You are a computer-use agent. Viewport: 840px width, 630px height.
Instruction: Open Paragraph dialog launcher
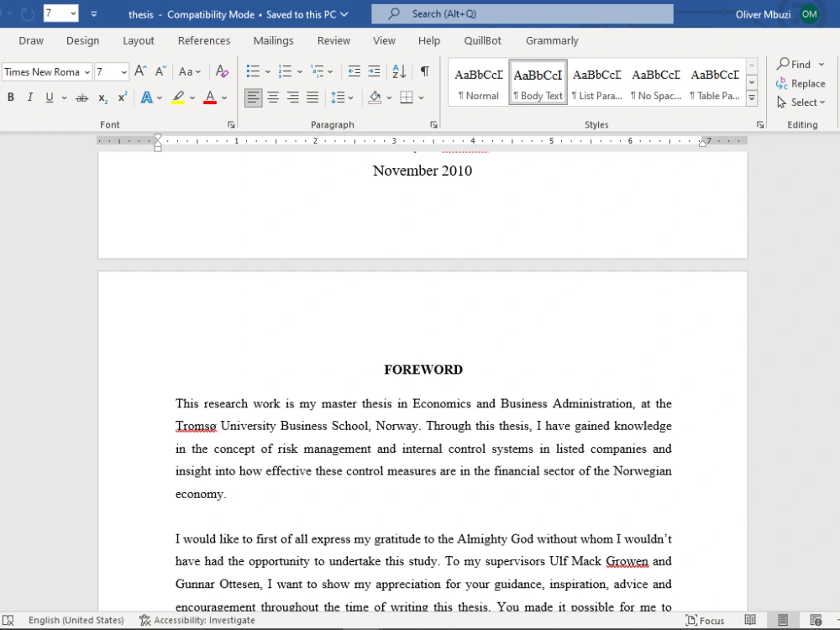click(434, 125)
